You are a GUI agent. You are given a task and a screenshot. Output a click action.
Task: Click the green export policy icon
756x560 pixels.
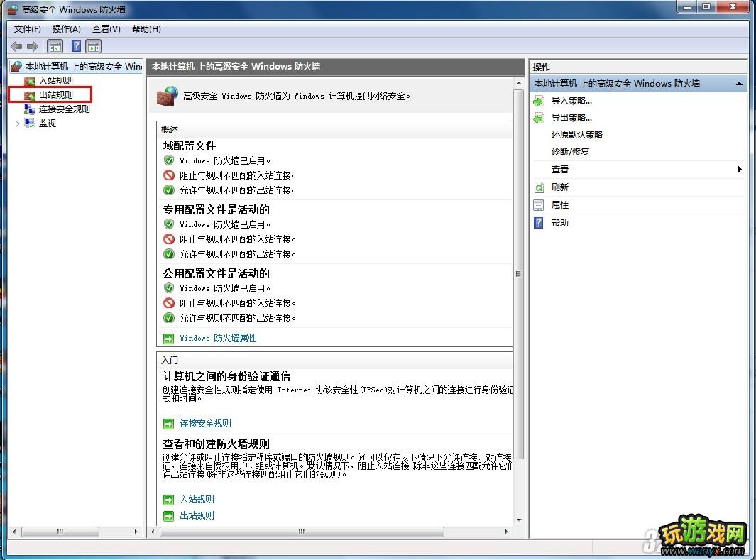coord(539,118)
